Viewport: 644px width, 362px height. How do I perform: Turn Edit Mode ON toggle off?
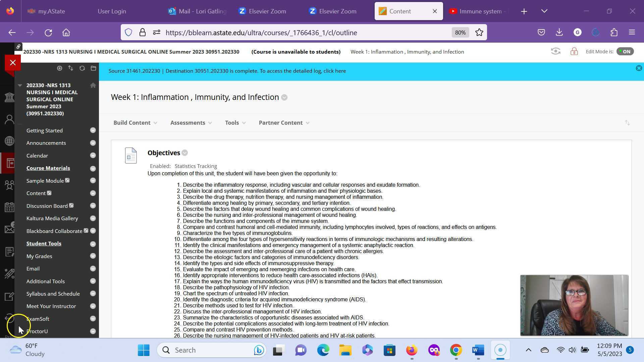[625, 52]
